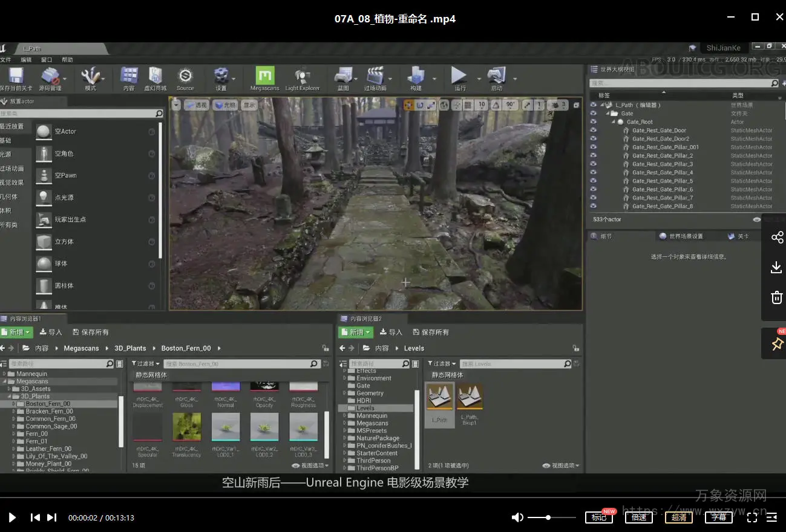Hide the Gate_Rest_Gate_Pillar_4 actor
The height and width of the screenshot is (532, 786).
click(593, 173)
